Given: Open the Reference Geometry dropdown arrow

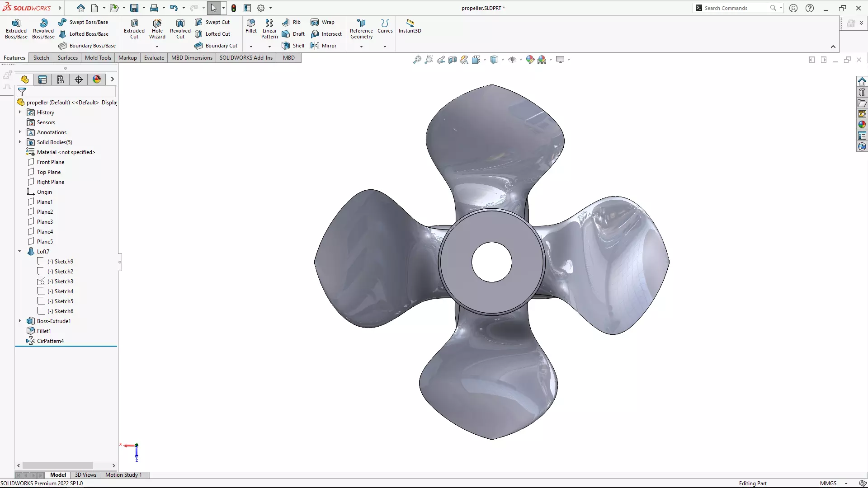Looking at the screenshot, I should pyautogui.click(x=361, y=47).
